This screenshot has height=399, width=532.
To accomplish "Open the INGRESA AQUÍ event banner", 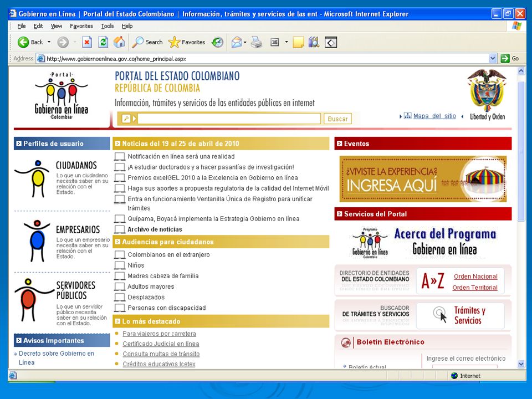I will [423, 179].
